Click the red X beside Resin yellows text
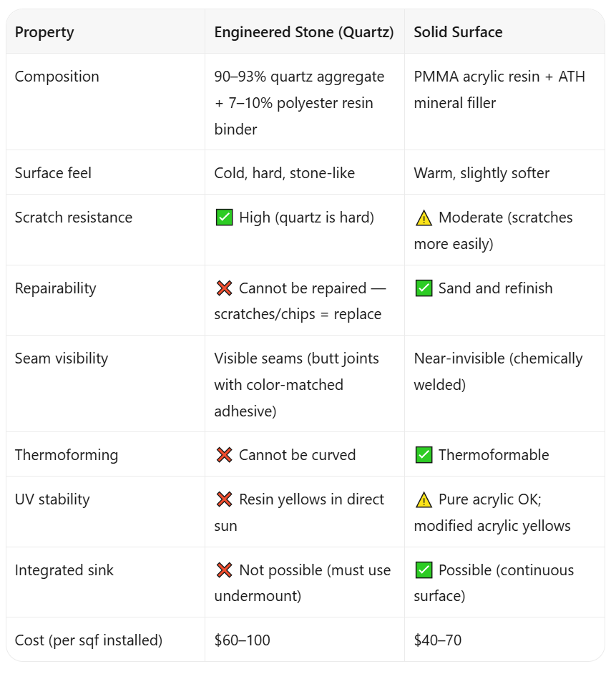Screen dimensions: 616x674 pos(225,499)
